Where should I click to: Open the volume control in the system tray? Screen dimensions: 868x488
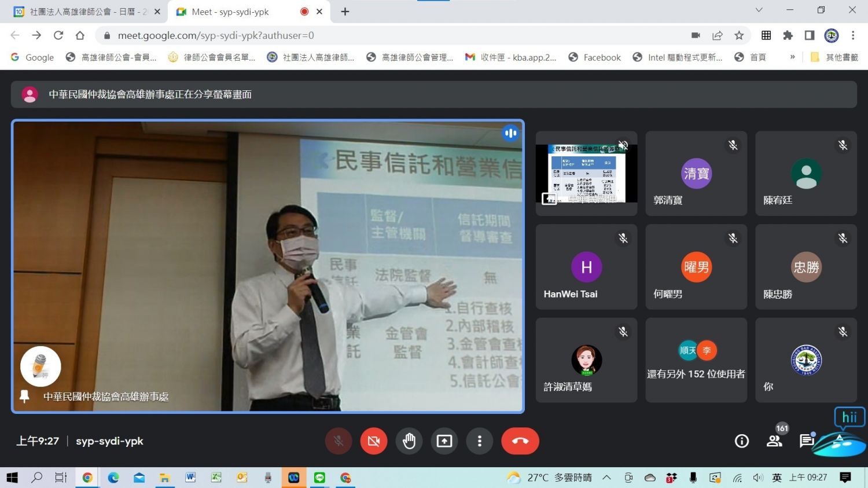coord(758,478)
